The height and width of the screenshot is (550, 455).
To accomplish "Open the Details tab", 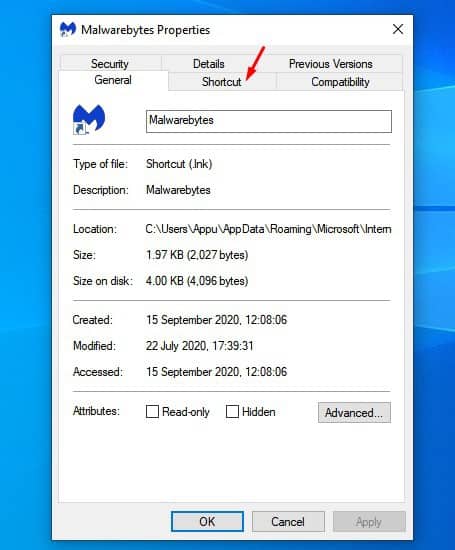I will (x=209, y=63).
